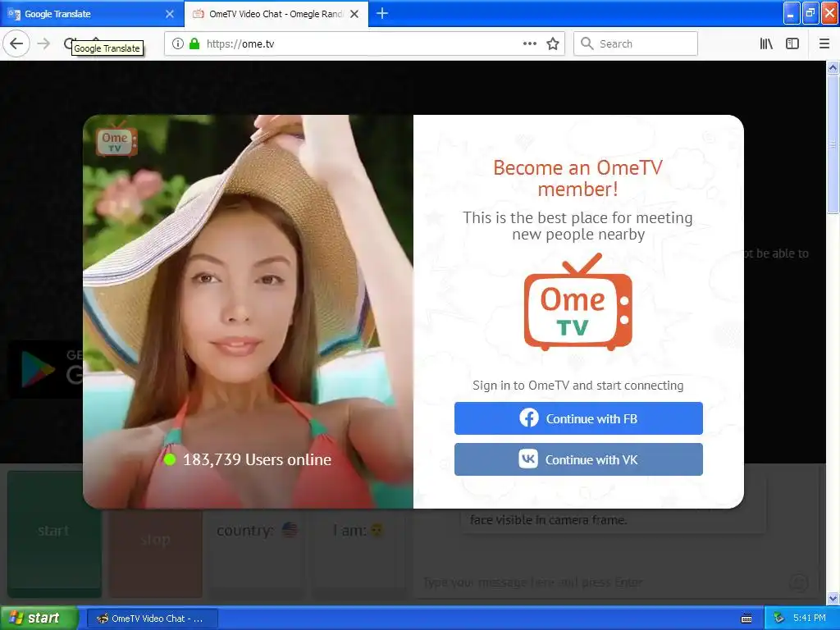Close the OmeTV Video Chat tab
The width and height of the screenshot is (840, 630).
pyautogui.click(x=354, y=14)
